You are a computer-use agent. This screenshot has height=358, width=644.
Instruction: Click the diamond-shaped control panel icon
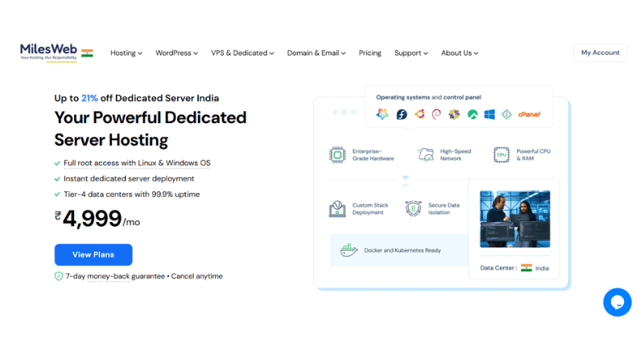(x=506, y=114)
